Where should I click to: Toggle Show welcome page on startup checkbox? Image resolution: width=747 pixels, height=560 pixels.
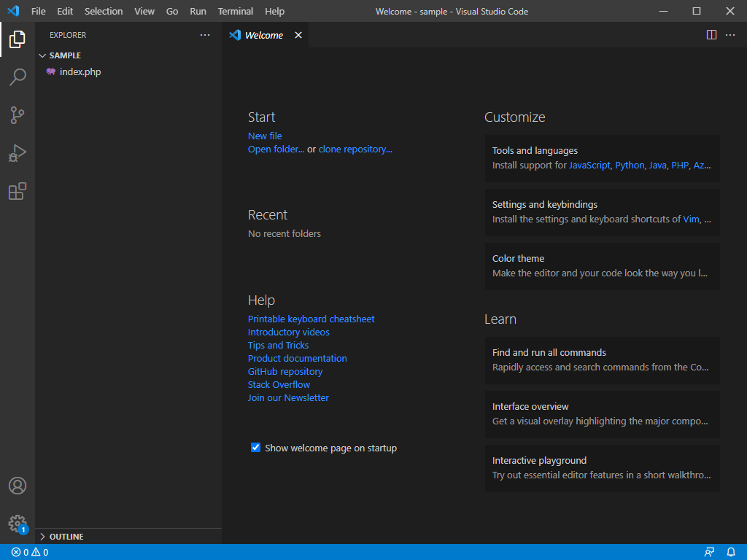pos(256,448)
